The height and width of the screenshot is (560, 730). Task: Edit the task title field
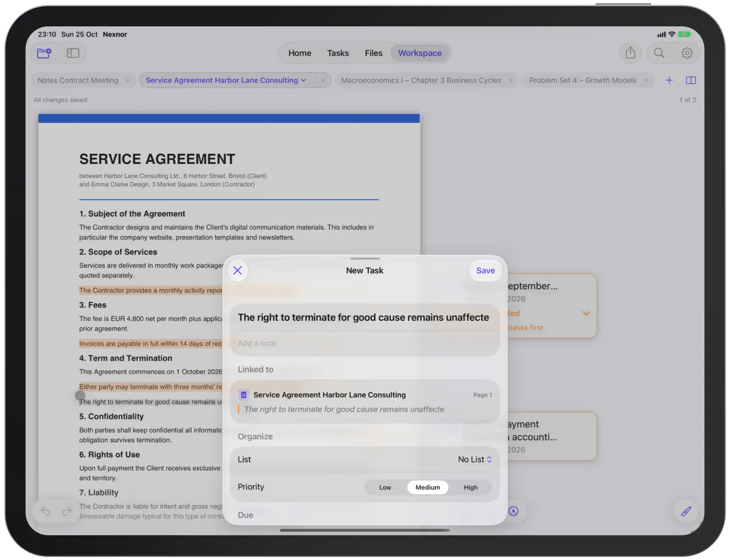coord(364,318)
